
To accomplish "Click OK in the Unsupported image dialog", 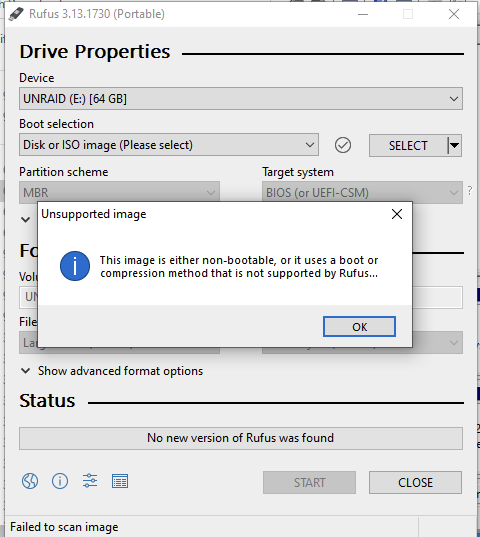I will point(359,327).
